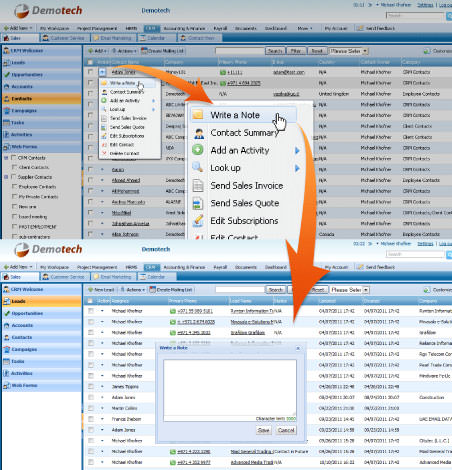The width and height of the screenshot is (452, 470).
Task: Open the Add New dropdown in upper Contacts screen
Action: pyautogui.click(x=18, y=28)
